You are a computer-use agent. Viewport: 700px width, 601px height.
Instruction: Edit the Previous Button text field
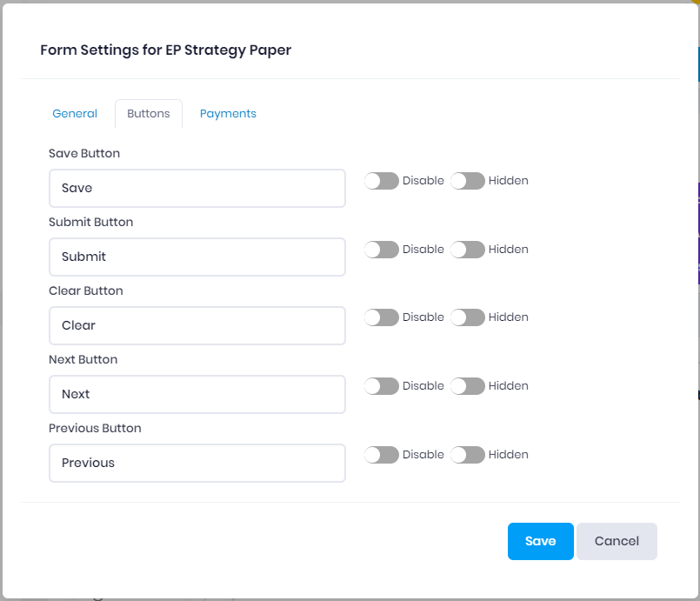(x=197, y=463)
